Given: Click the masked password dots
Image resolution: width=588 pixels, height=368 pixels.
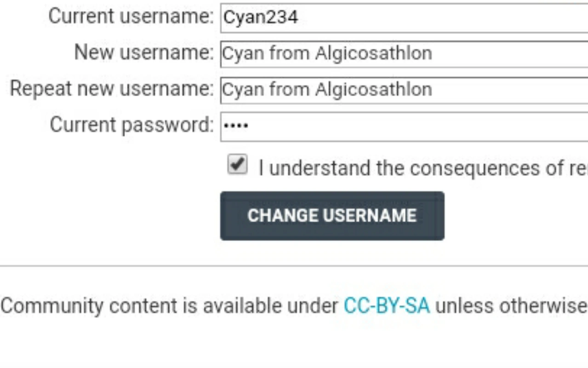Looking at the screenshot, I should [x=236, y=125].
